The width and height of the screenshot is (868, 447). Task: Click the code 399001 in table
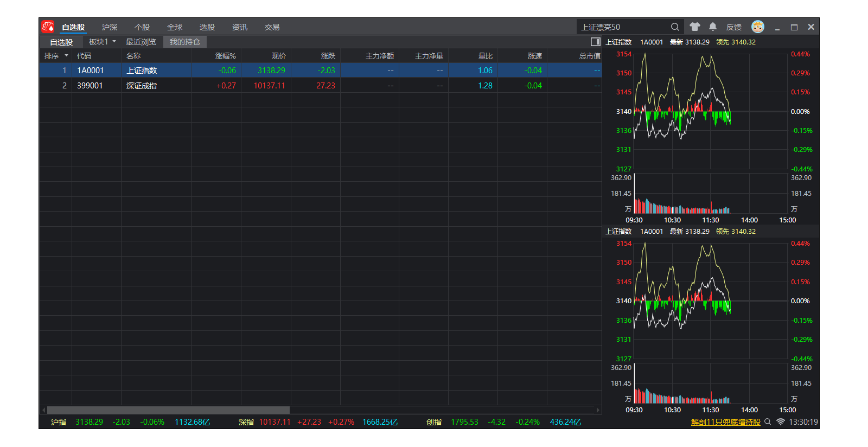pos(90,86)
